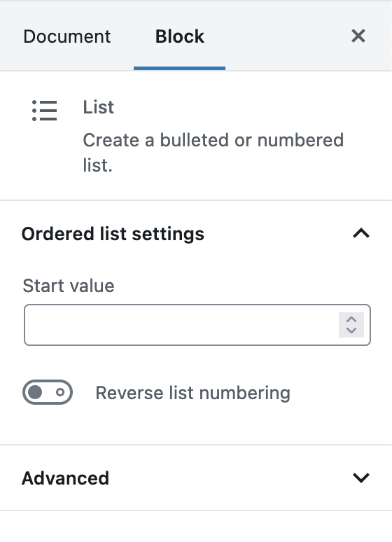Screen dimensions: 392x542
Task: Increase Start value with the up arrow
Action: (x=351, y=320)
